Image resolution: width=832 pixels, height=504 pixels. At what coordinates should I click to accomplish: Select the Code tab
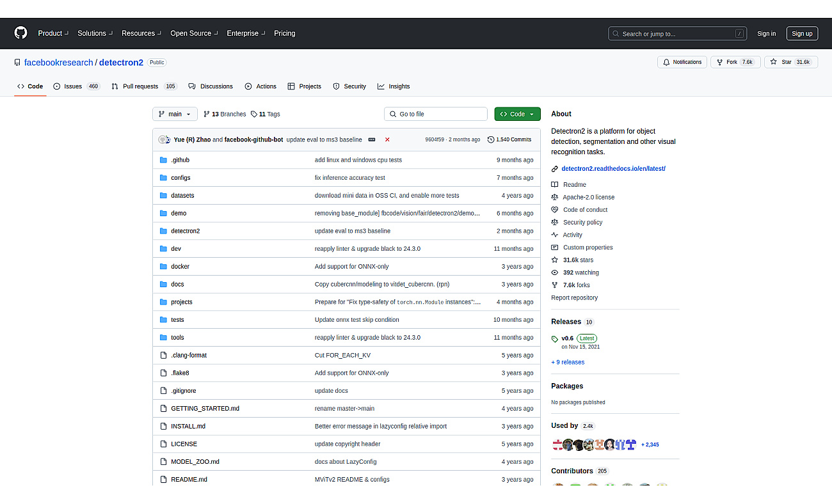[x=30, y=86]
